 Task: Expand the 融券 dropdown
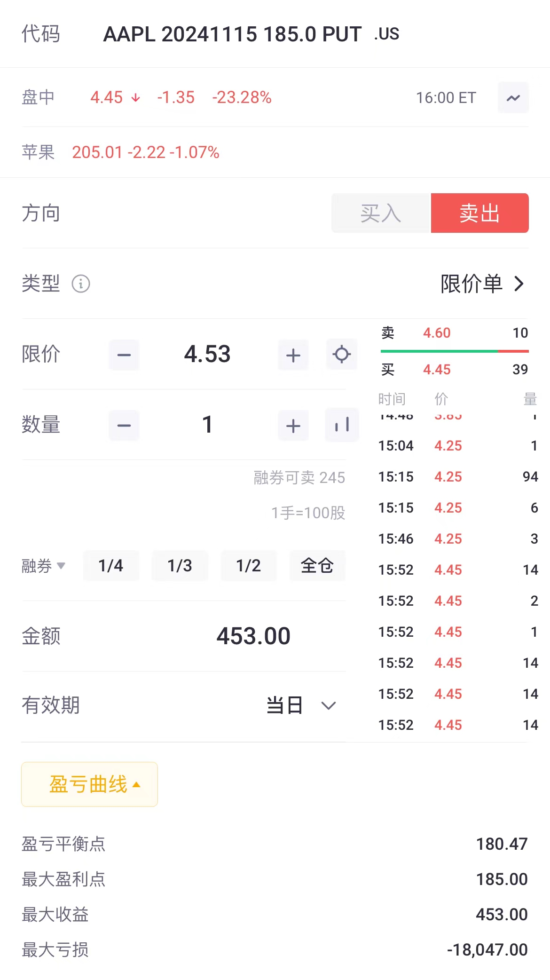pyautogui.click(x=44, y=566)
